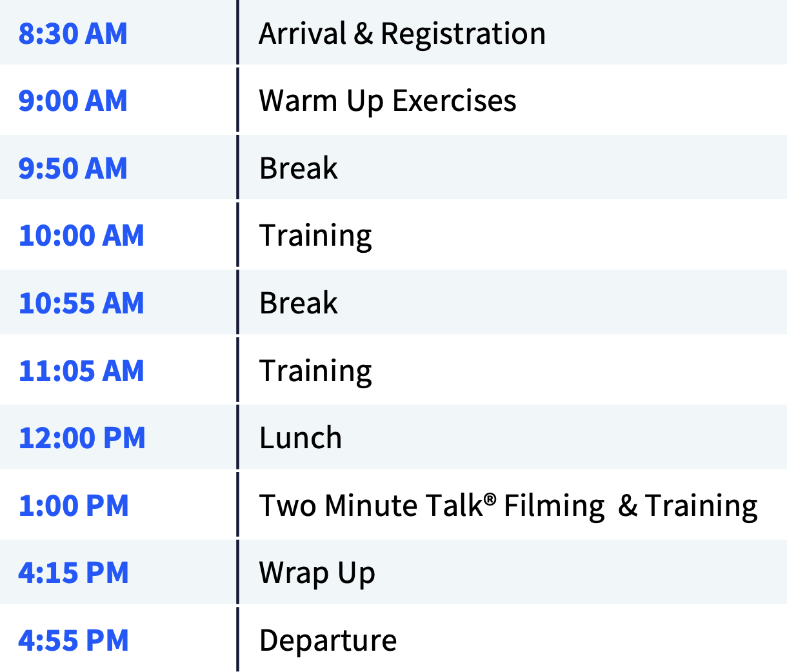Click the 8:30 AM time label
Screen dimensions: 787x672
pos(73,34)
